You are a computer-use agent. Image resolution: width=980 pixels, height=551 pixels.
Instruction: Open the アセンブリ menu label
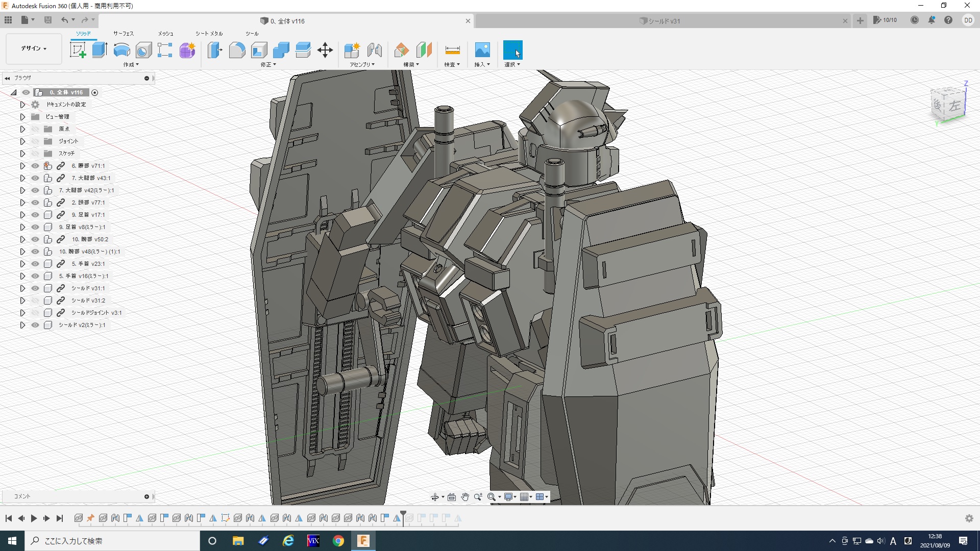pyautogui.click(x=362, y=65)
